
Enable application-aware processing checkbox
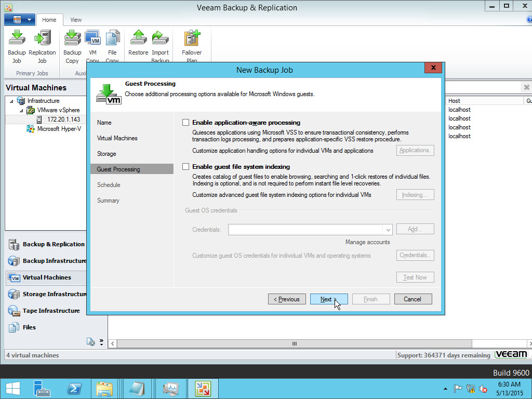tap(185, 123)
